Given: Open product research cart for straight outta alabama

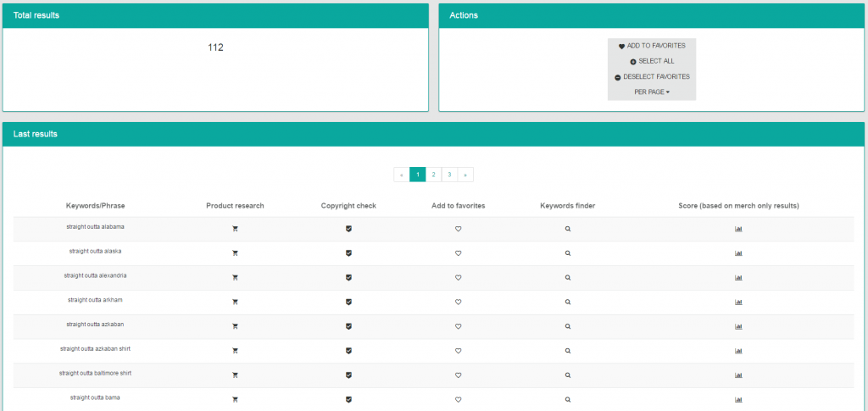Looking at the screenshot, I should 235,229.
